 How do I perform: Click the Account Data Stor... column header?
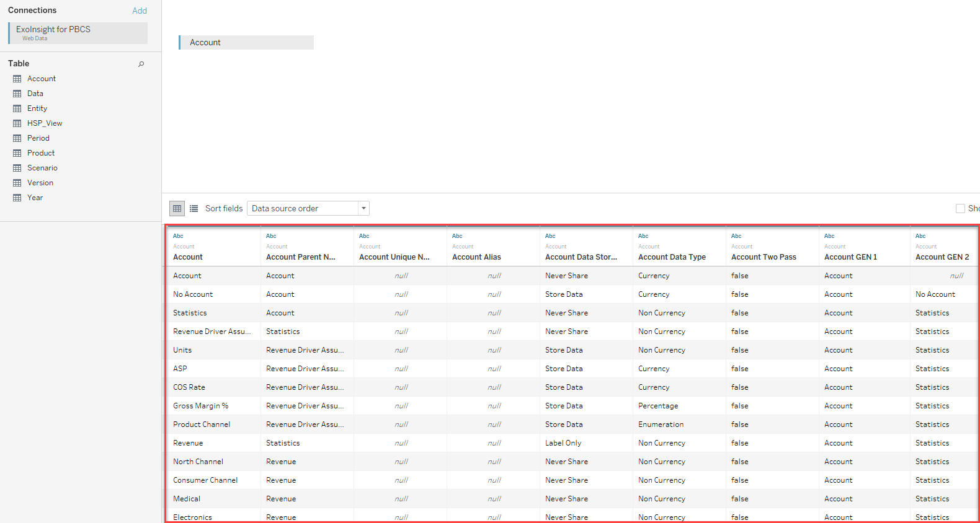581,257
